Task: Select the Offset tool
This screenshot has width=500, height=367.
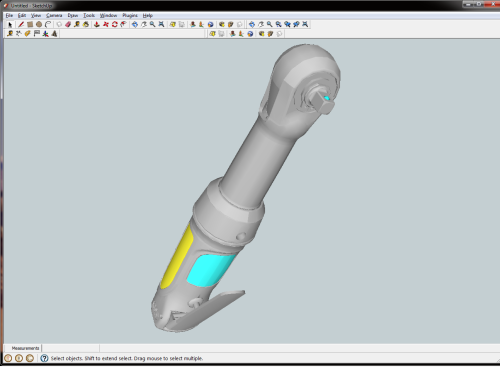Action: click(x=124, y=24)
